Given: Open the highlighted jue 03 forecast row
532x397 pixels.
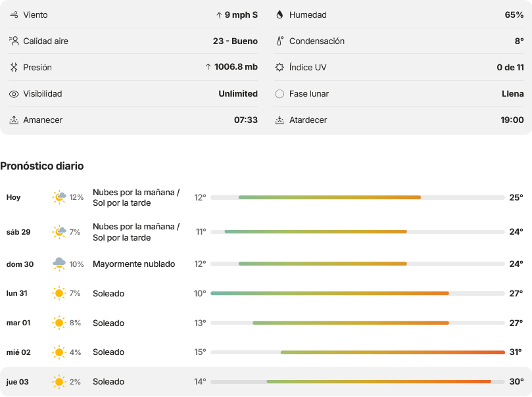Looking at the screenshot, I should (266, 381).
